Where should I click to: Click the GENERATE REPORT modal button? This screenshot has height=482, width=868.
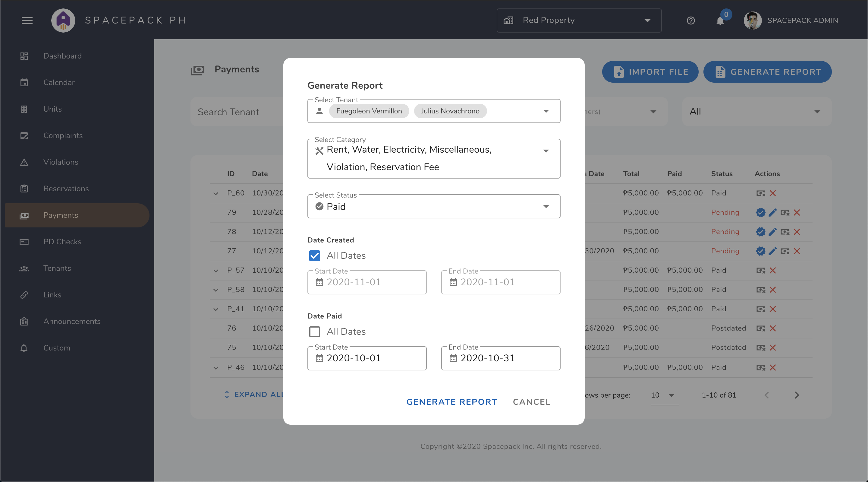coord(451,402)
